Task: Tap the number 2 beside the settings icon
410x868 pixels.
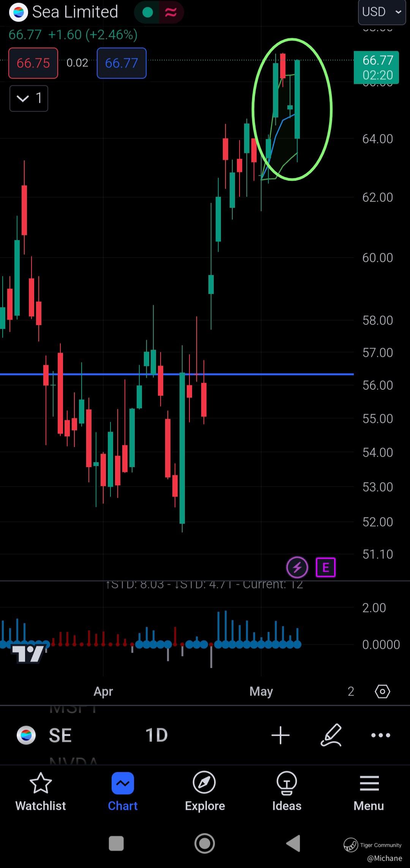Action: pos(351,691)
